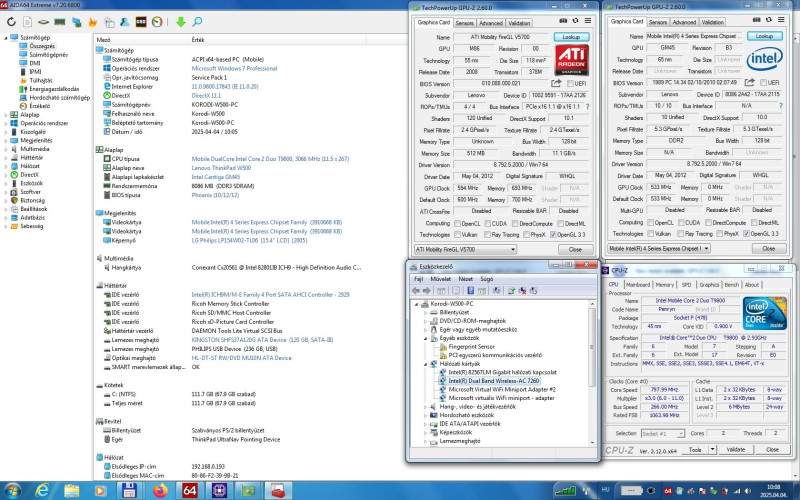The height and width of the screenshot is (500, 800).
Task: Toggle the UEFI checkbox in Intel GPU-Z
Action: point(764,83)
